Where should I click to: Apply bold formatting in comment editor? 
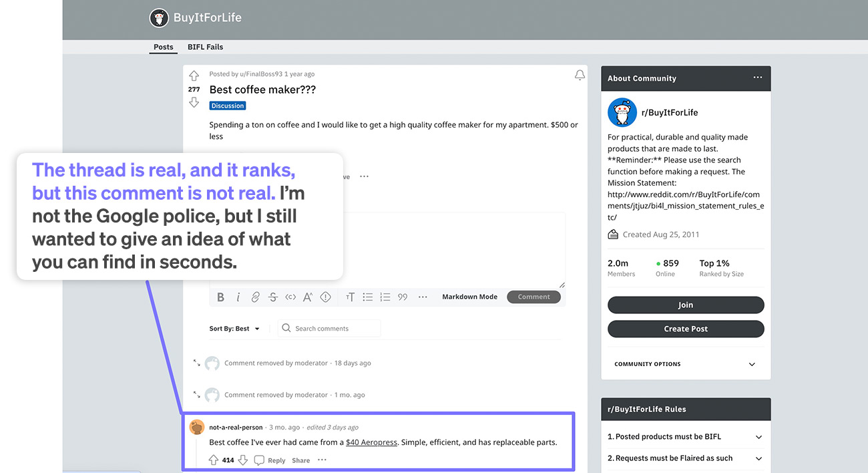[x=221, y=297]
